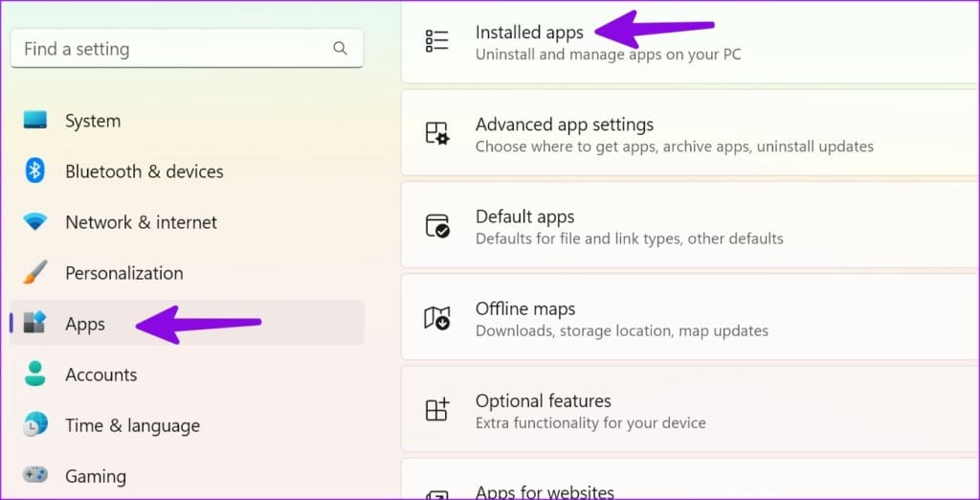Click the Offline maps map icon
Image resolution: width=980 pixels, height=500 pixels.
pyautogui.click(x=436, y=317)
